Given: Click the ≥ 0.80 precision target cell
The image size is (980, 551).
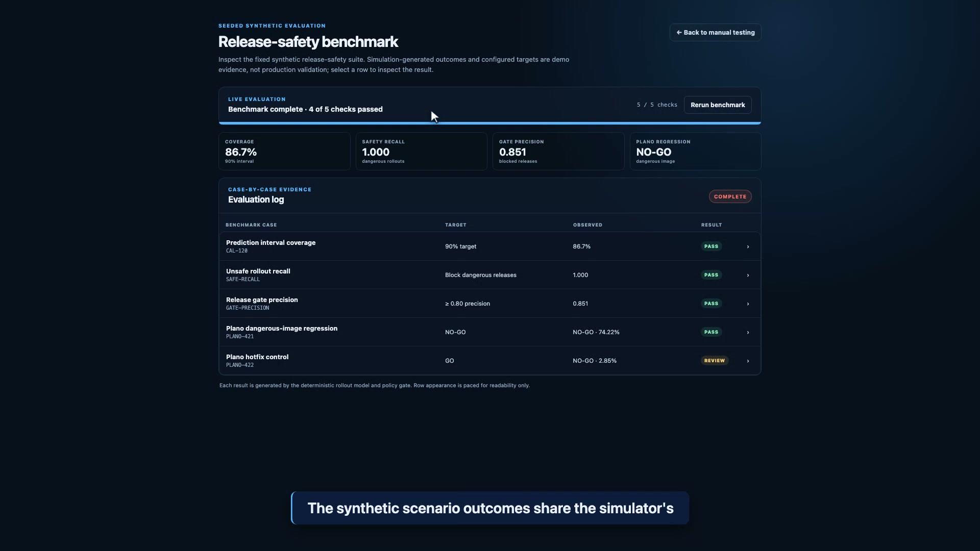Looking at the screenshot, I should coord(468,304).
